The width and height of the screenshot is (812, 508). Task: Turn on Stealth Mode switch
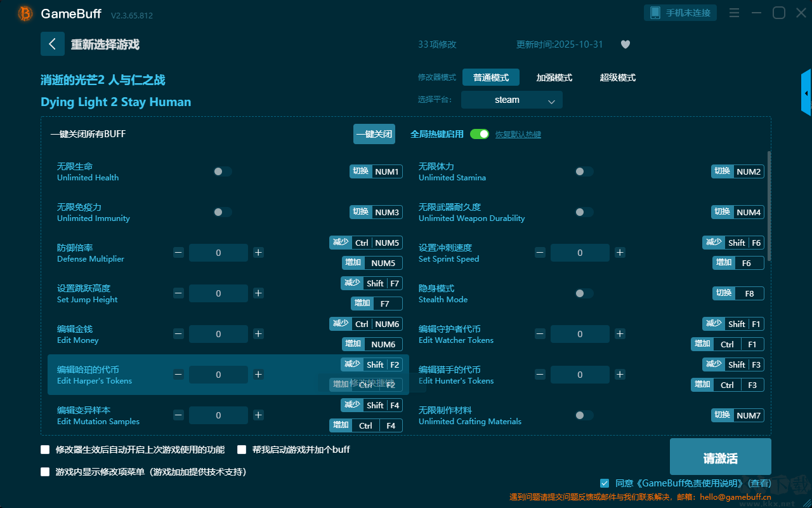[x=584, y=293]
